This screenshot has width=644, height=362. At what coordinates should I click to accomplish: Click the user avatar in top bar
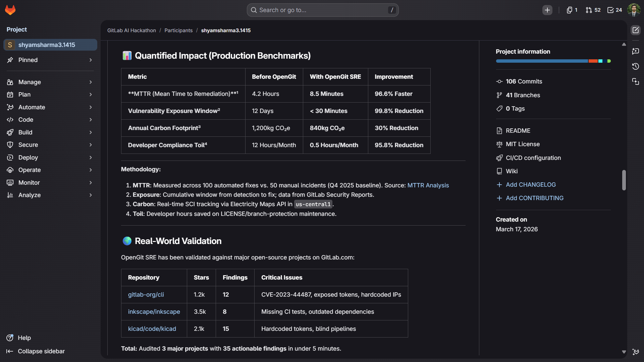click(x=634, y=10)
